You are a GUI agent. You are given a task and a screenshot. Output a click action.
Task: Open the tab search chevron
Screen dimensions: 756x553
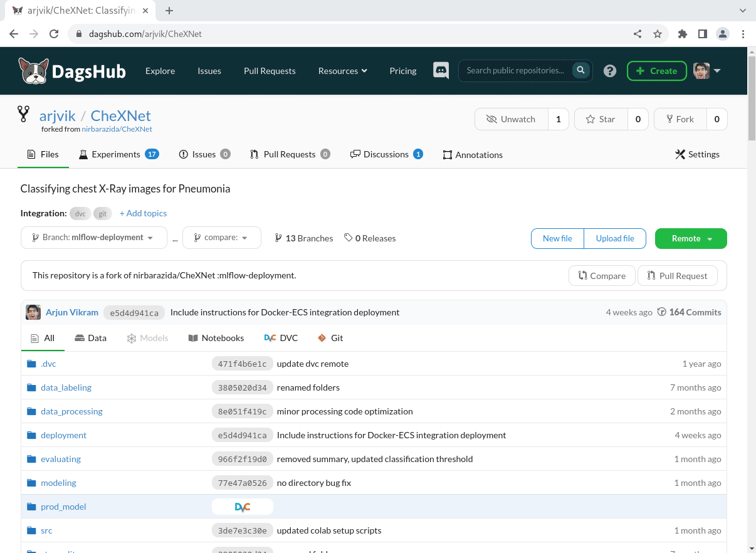click(742, 11)
